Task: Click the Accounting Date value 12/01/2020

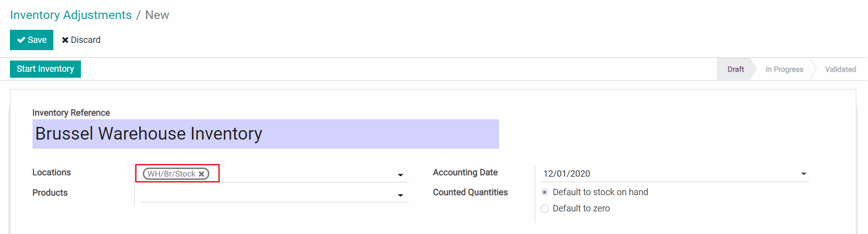Action: pyautogui.click(x=567, y=173)
